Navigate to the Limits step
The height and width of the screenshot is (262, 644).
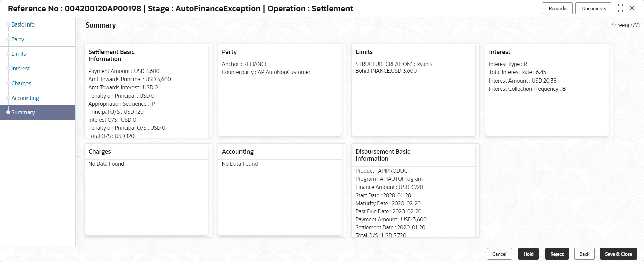(19, 54)
